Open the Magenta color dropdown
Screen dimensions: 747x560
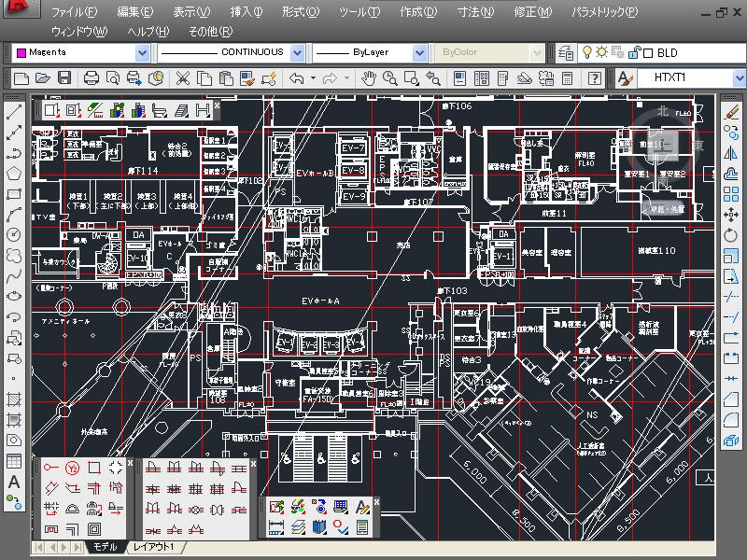tap(142, 53)
